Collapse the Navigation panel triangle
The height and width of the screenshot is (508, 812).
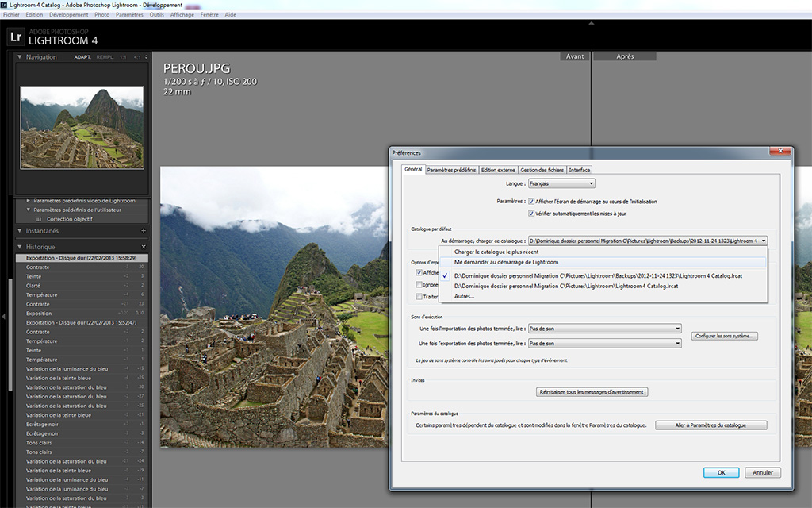click(20, 57)
